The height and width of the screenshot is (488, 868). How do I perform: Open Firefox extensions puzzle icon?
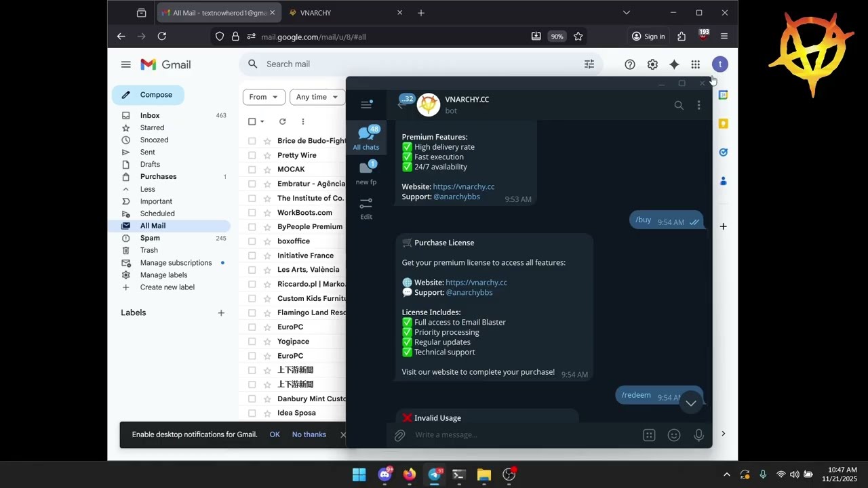[682, 37]
